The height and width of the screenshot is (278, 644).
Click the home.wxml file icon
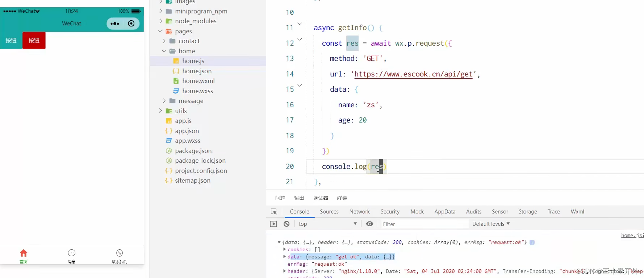(176, 81)
